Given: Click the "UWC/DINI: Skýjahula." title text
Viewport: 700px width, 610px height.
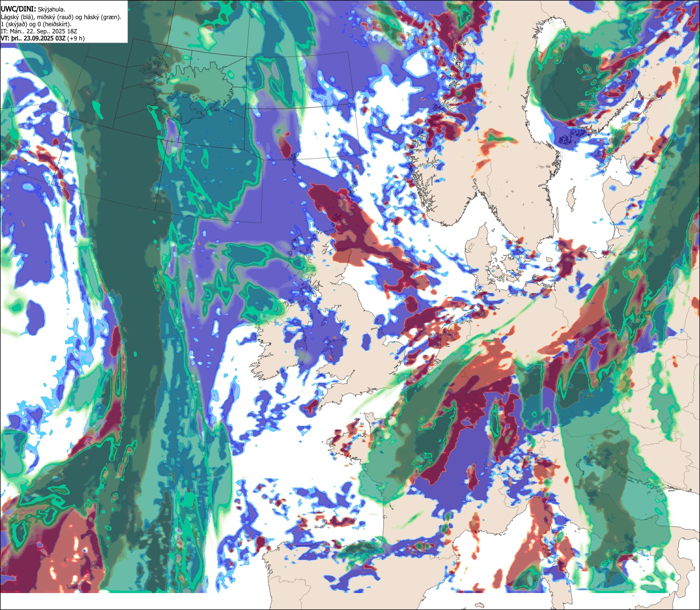Looking at the screenshot, I should 33,9.
